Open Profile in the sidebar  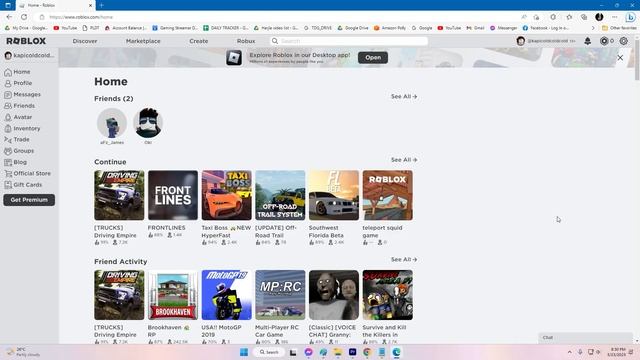(x=18, y=83)
